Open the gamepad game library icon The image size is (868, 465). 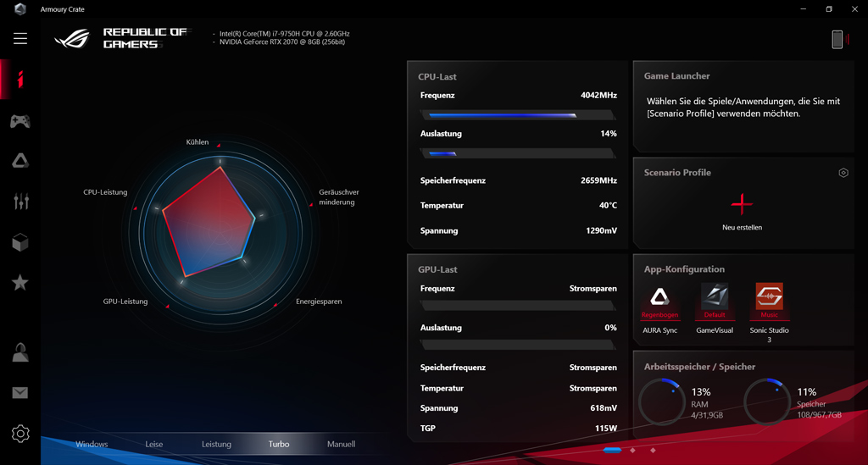point(20,122)
